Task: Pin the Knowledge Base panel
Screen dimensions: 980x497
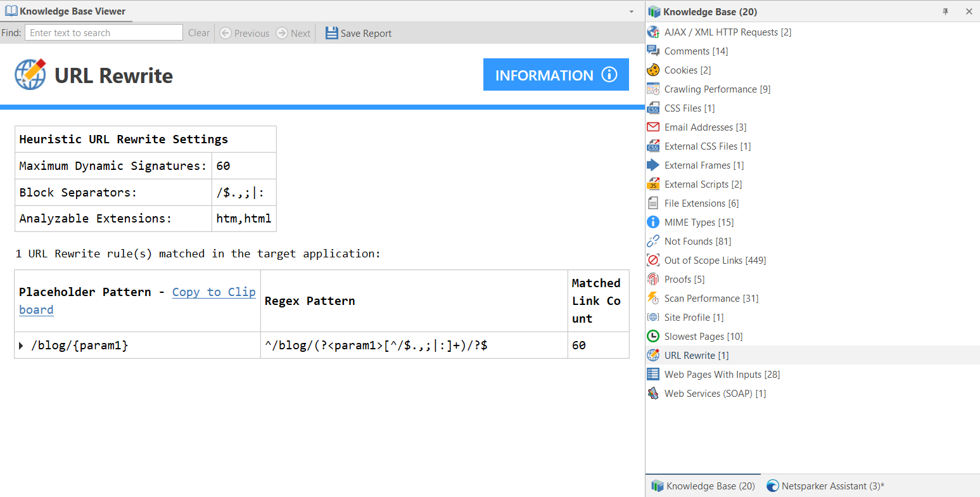Action: 945,11
